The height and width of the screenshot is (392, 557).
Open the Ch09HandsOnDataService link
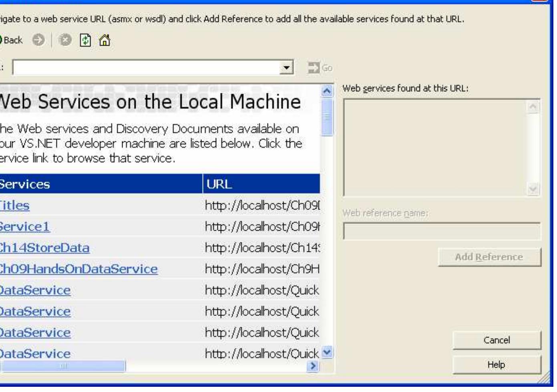[x=78, y=269]
